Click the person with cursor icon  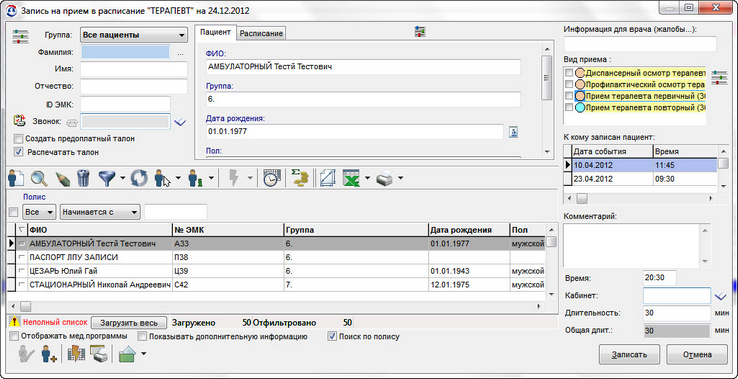[162, 179]
